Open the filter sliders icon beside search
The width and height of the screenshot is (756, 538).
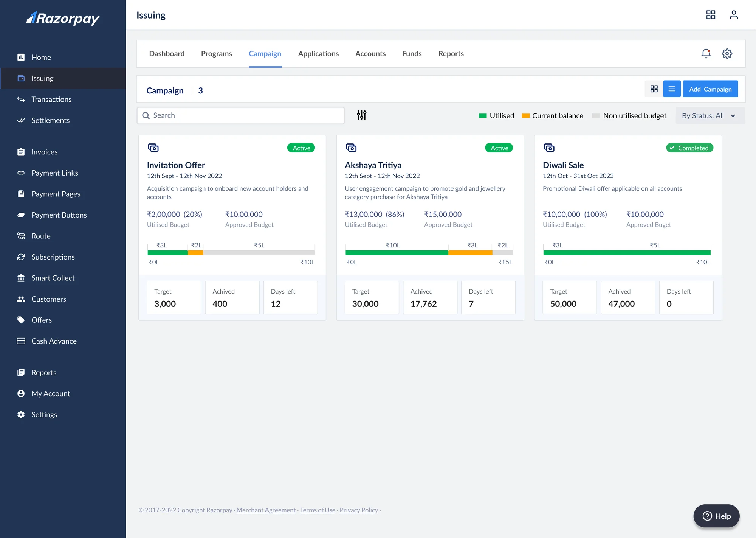pos(362,115)
